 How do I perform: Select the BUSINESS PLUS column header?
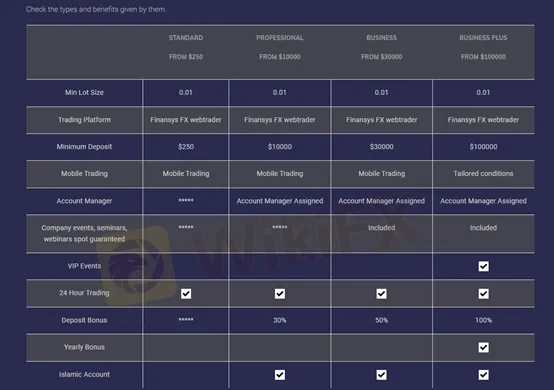[483, 37]
